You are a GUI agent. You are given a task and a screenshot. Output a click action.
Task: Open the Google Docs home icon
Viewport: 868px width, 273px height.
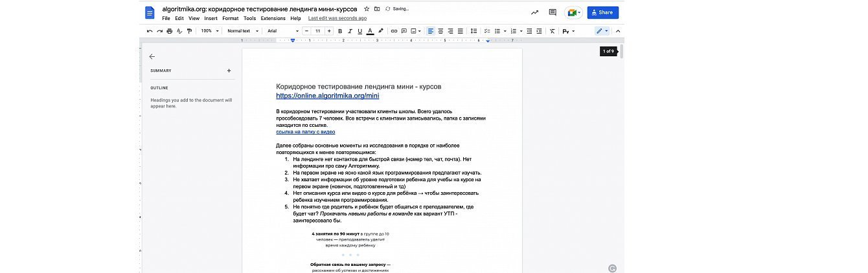point(150,12)
